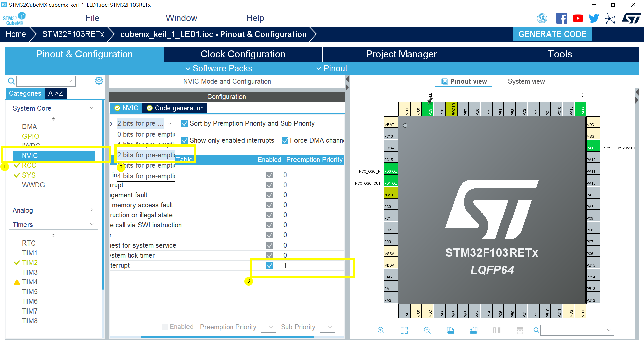644x345 pixels.
Task: Open the Code generation tab
Action: point(175,108)
